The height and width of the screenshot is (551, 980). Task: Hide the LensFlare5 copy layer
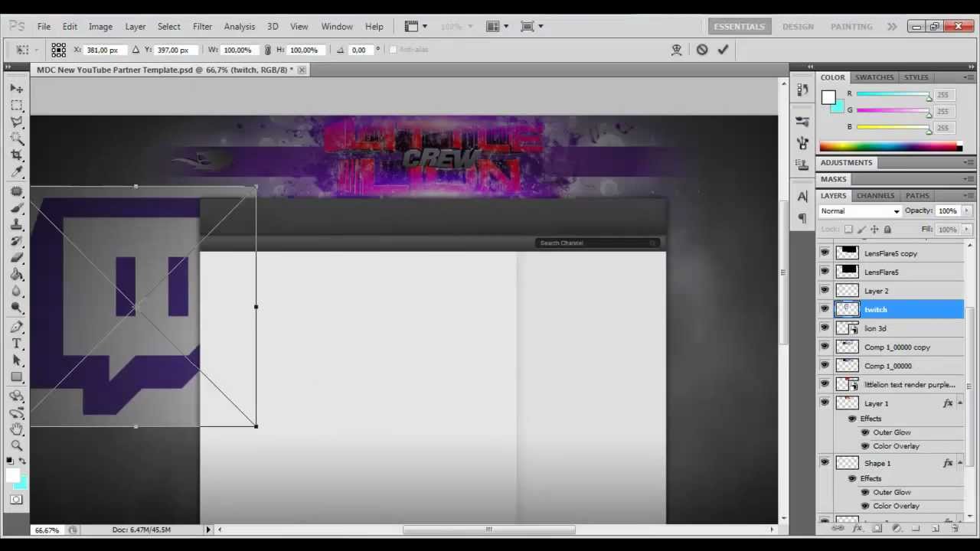click(825, 253)
